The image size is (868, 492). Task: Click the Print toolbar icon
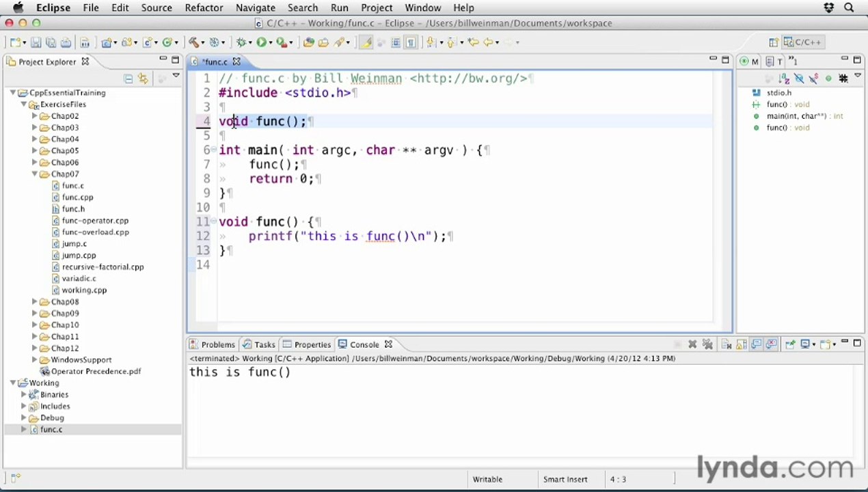66,42
